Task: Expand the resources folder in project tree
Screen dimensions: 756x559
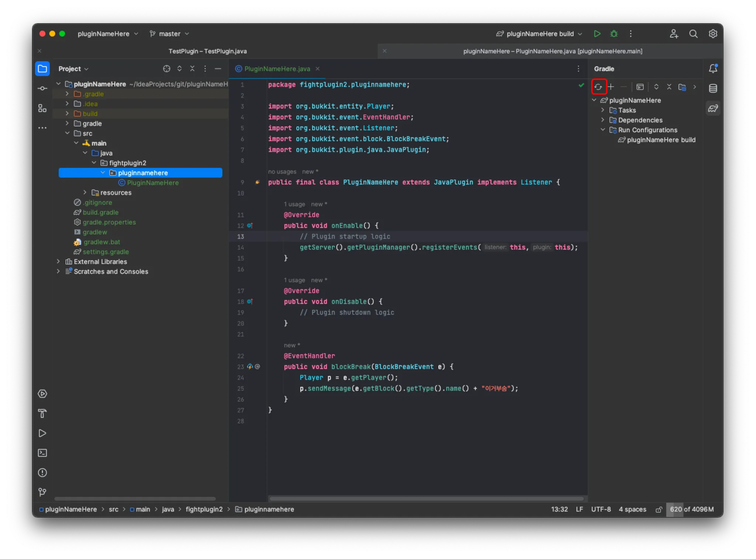Action: click(x=85, y=192)
